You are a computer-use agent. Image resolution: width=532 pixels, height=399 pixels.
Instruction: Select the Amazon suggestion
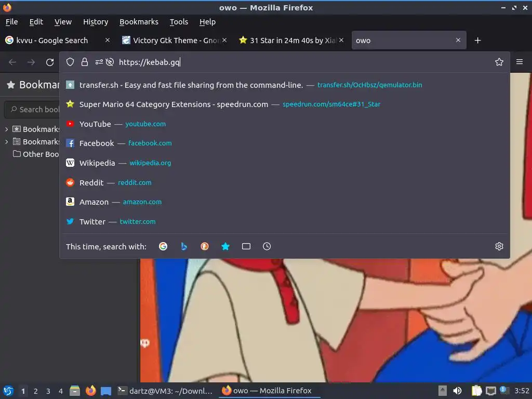[284, 202]
